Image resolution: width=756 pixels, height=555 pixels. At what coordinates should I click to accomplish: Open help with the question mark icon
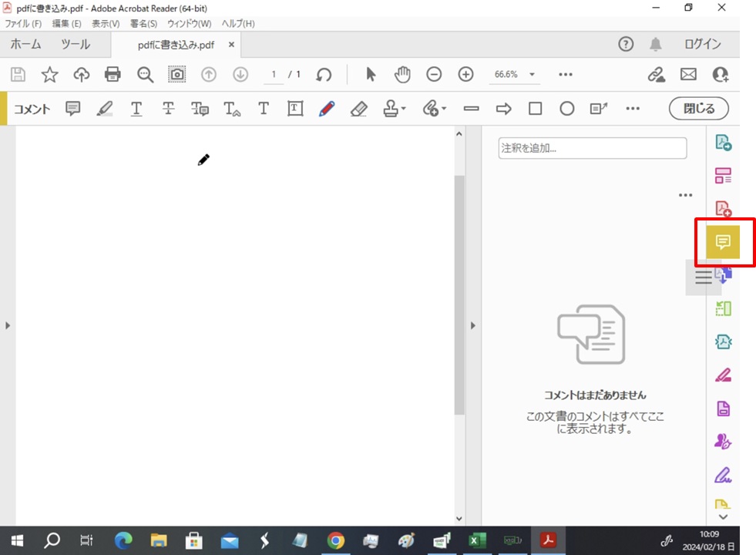626,45
